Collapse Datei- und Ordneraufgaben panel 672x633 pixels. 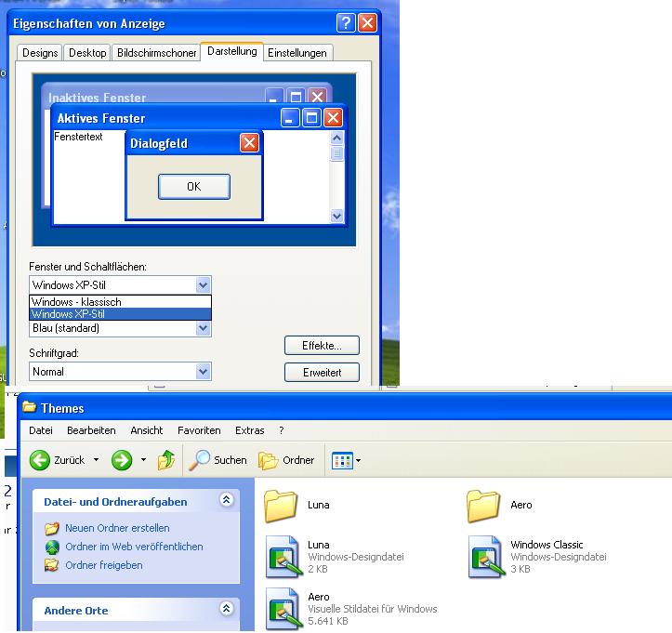click(226, 499)
